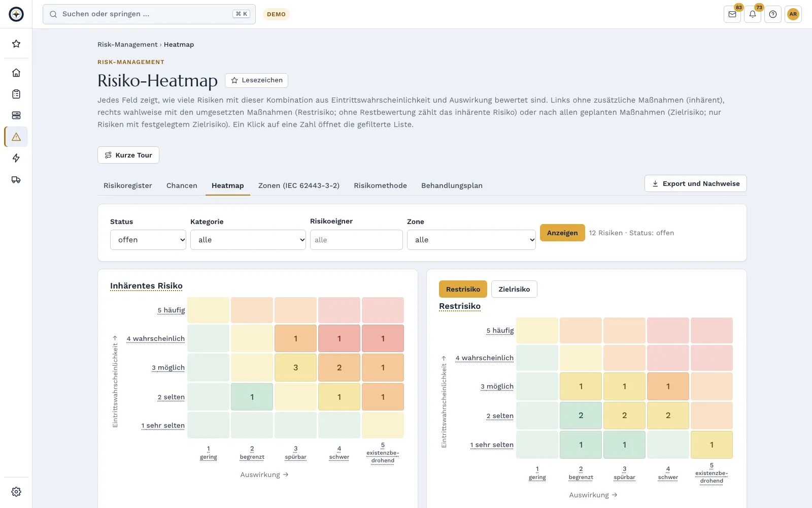Start the Kurze Tour

pos(128,155)
